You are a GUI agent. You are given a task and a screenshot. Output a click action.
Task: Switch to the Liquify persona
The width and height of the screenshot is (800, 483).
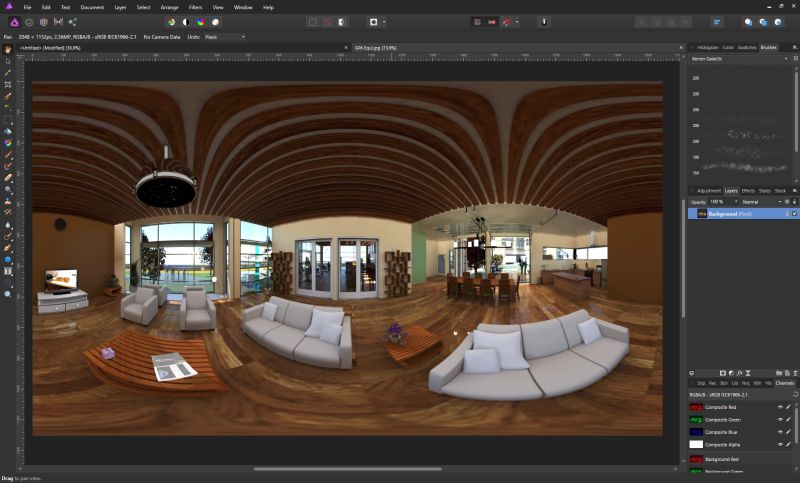pyautogui.click(x=29, y=22)
